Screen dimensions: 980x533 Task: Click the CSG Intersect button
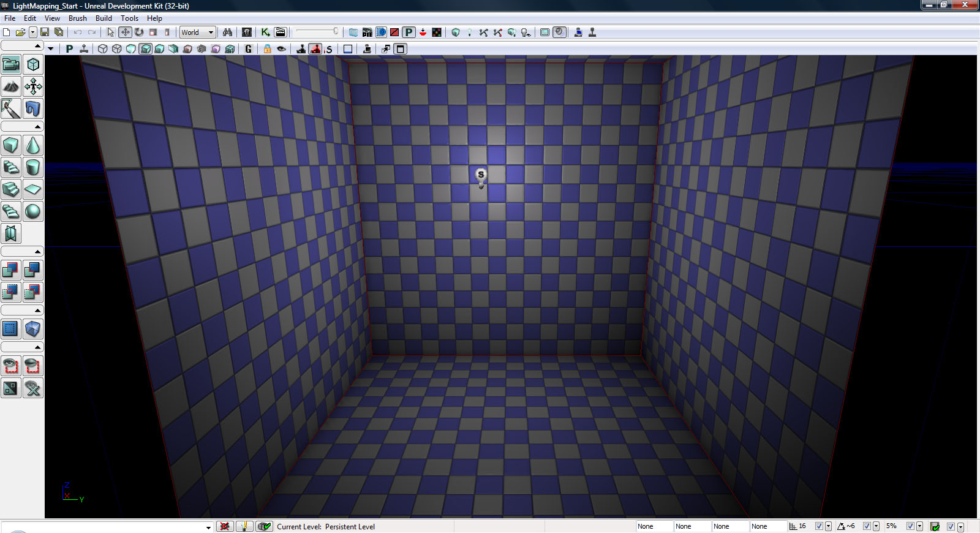tap(11, 292)
